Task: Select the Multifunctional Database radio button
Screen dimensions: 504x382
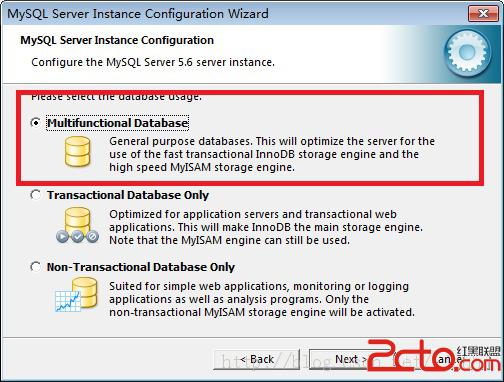Action: point(36,123)
